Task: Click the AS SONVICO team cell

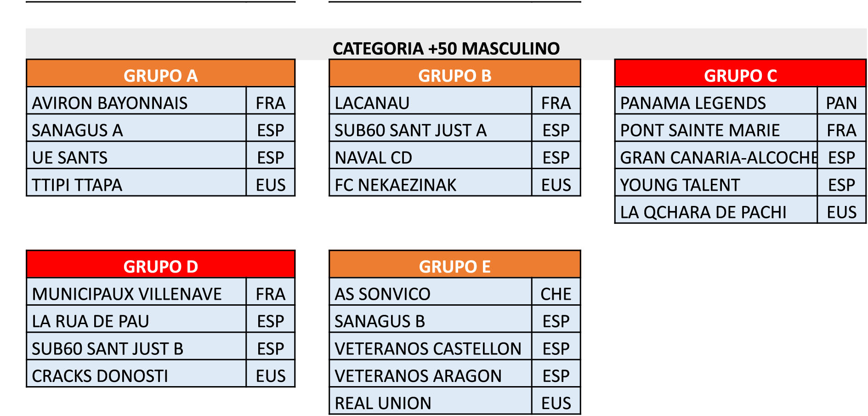Action: pos(430,293)
